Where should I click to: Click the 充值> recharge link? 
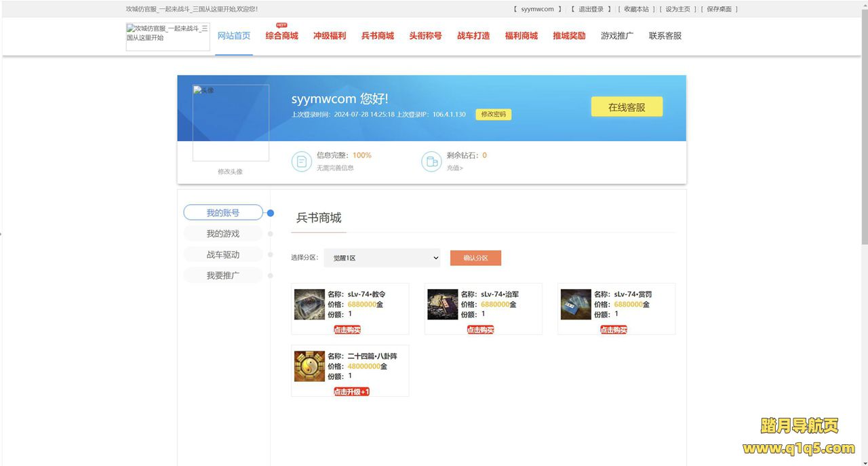(x=454, y=168)
